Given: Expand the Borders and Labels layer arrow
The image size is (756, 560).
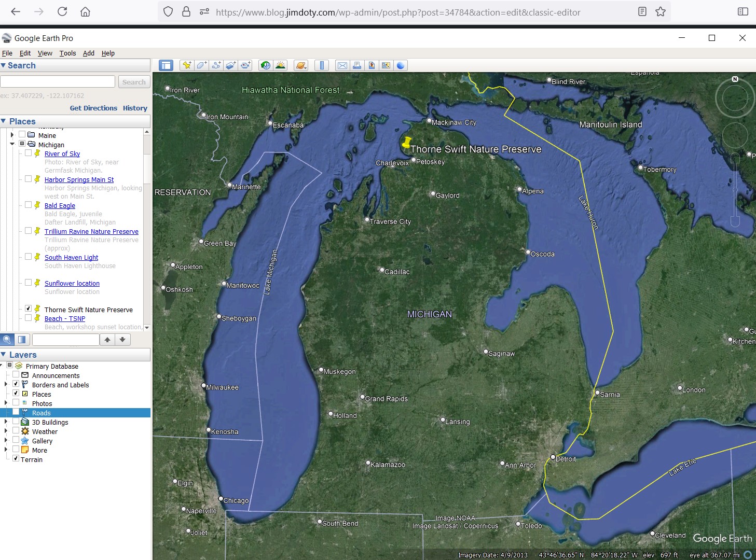Looking at the screenshot, I should pos(6,384).
